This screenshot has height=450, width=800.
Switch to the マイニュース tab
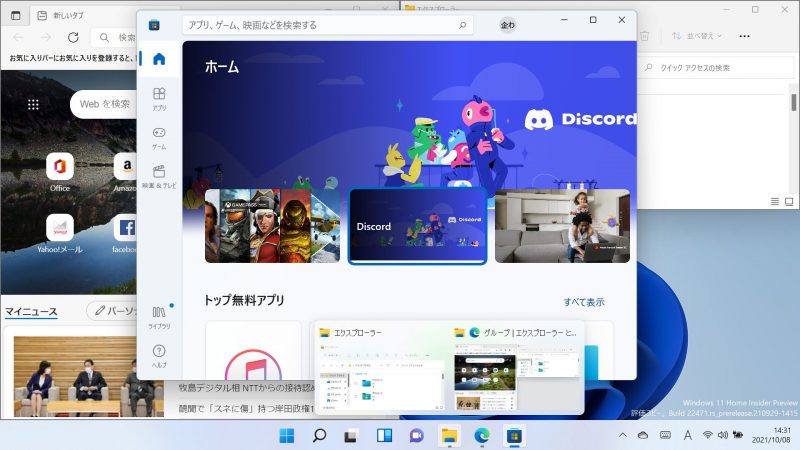31,312
